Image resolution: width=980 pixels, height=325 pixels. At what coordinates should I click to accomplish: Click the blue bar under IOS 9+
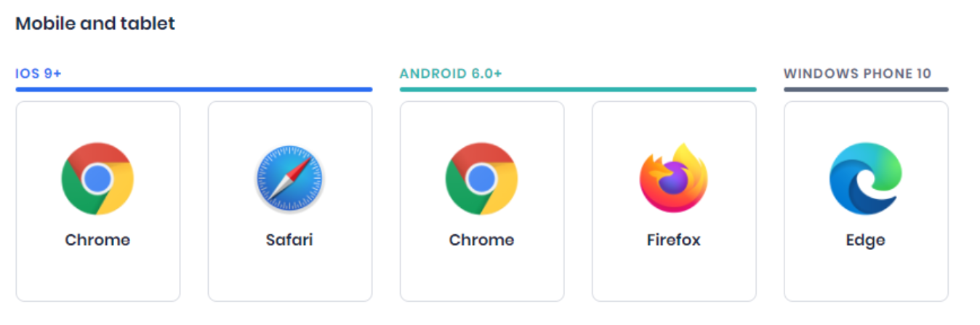click(194, 89)
